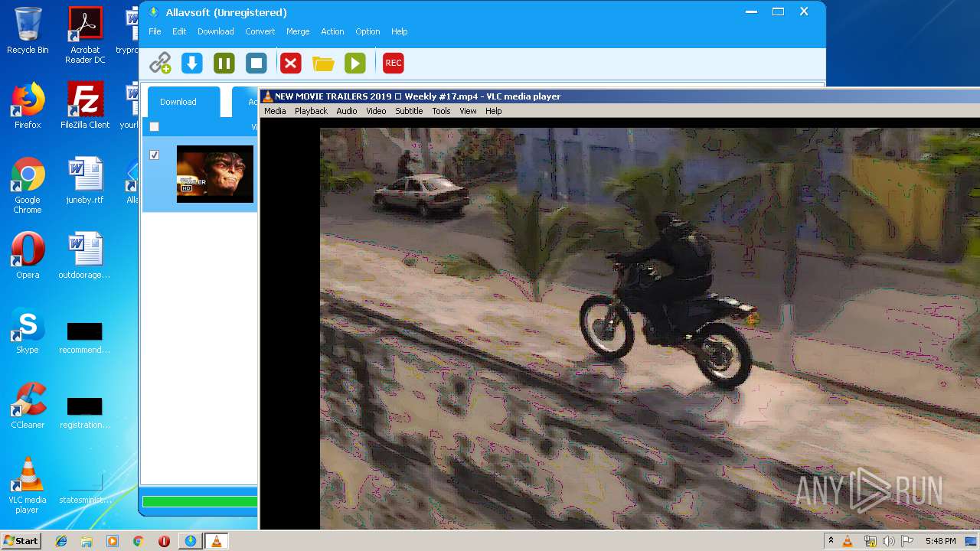Open Chrome from the taskbar

tap(138, 541)
